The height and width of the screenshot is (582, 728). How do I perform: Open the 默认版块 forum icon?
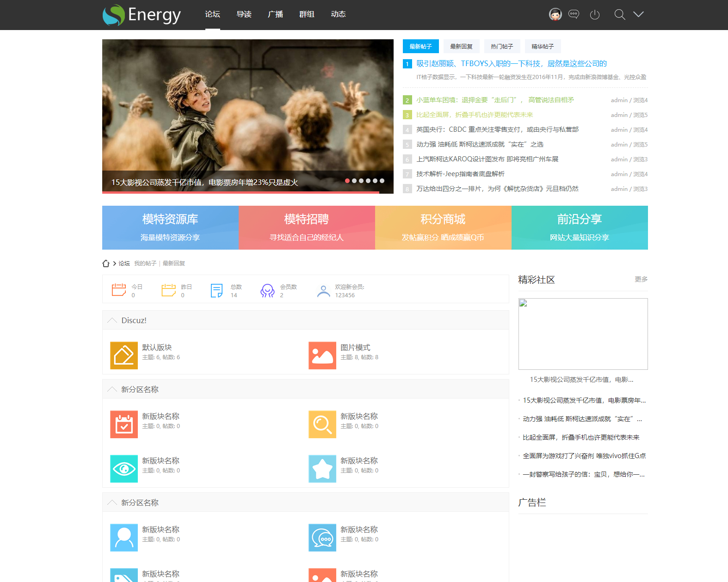point(124,355)
